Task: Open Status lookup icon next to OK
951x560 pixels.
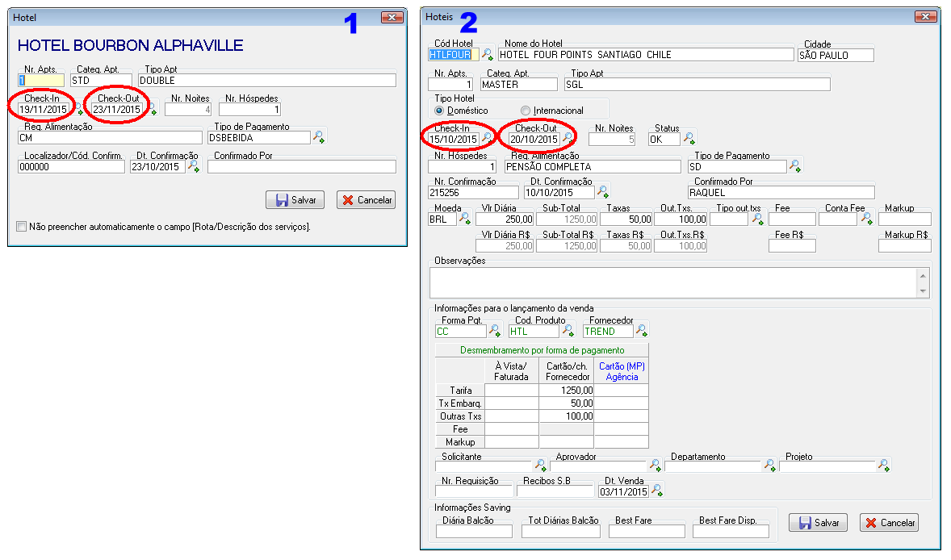Action: (689, 139)
